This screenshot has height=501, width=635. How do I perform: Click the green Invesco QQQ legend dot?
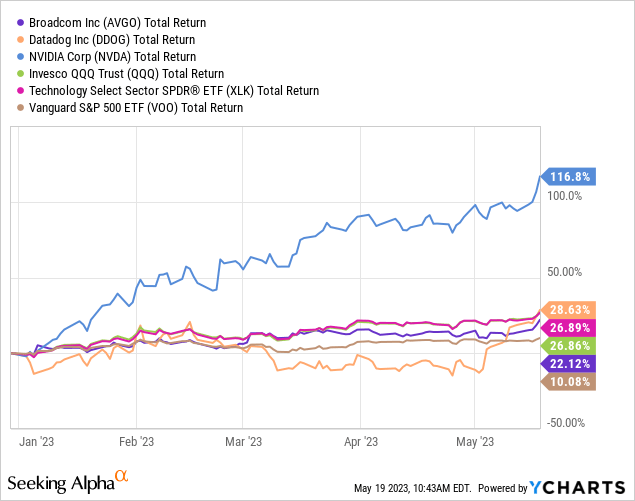[20, 74]
